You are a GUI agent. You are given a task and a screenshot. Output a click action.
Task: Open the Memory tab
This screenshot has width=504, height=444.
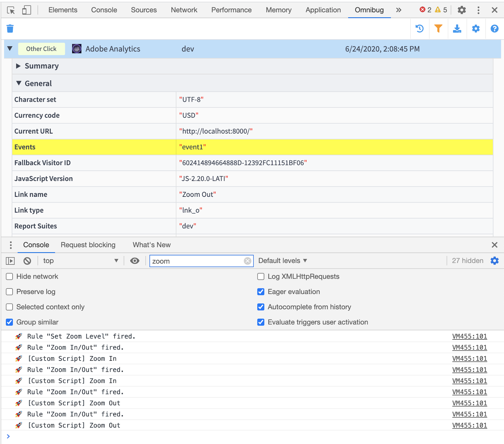278,10
